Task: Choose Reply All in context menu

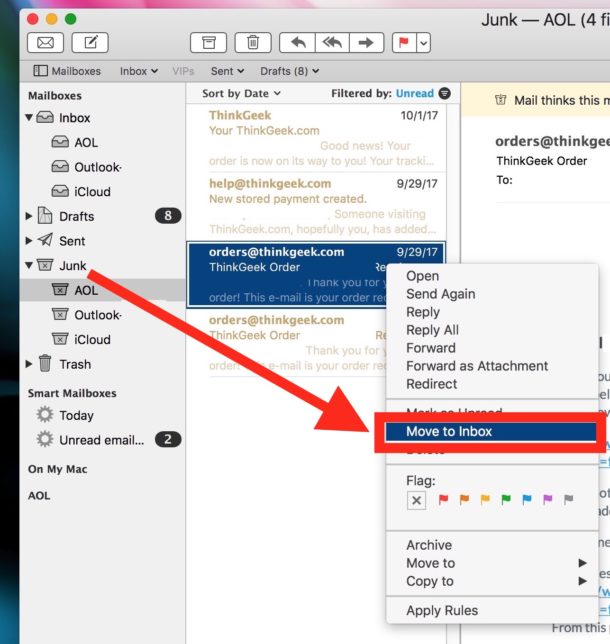Action: point(492,330)
